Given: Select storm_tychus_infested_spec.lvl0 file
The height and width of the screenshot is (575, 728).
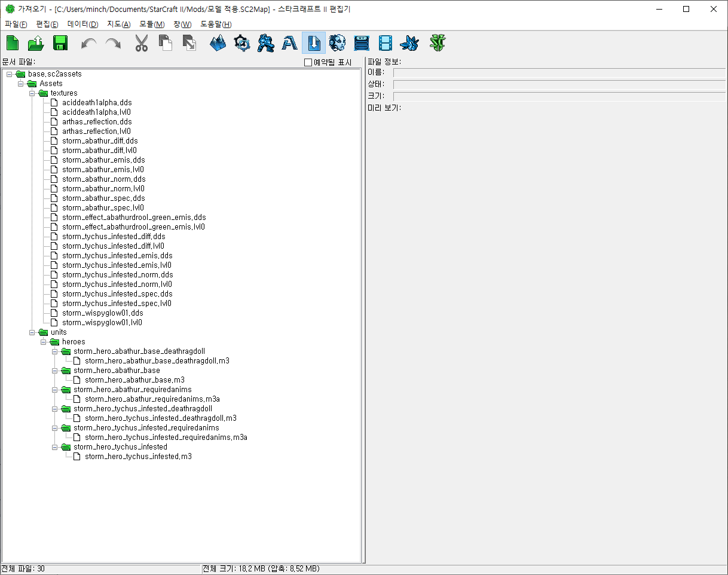Looking at the screenshot, I should pyautogui.click(x=117, y=304).
